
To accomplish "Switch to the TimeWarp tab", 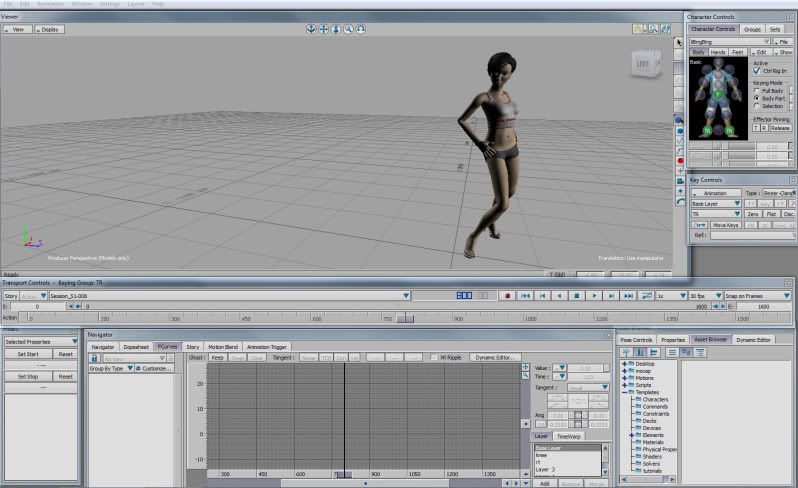I will click(568, 437).
